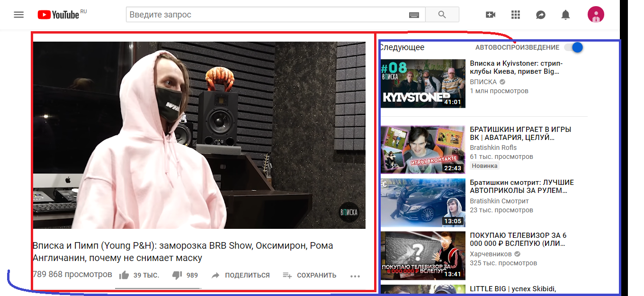Image resolution: width=644 pixels, height=296 pixels.
Task: Click the Новинка badge
Action: (484, 166)
